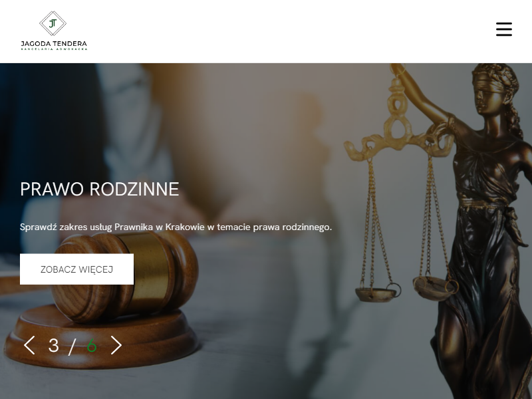
Task: Click the ZOBACZ WIĘCEJ button
Action: [76, 269]
